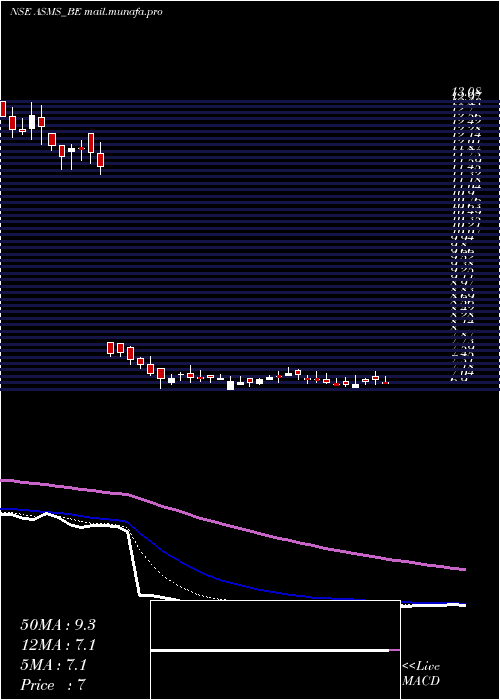Click the 5MA : 7.1 label
The height and width of the screenshot is (700, 500).
[54, 665]
